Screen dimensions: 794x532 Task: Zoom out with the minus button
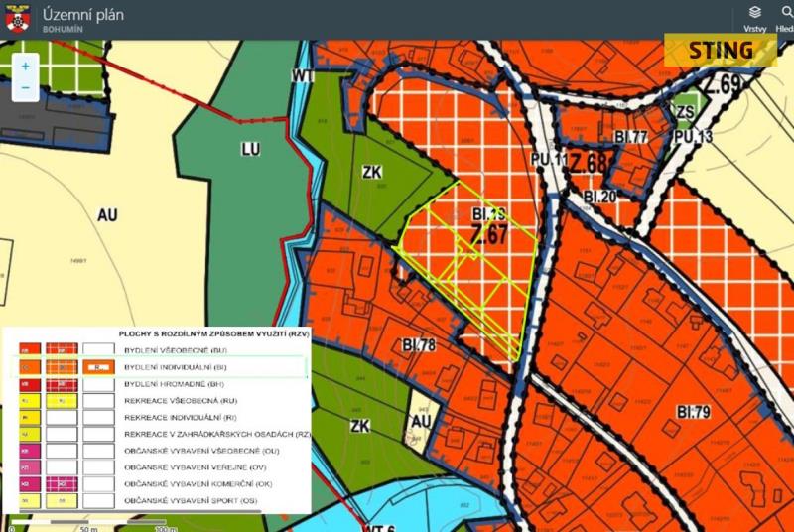coord(26,88)
